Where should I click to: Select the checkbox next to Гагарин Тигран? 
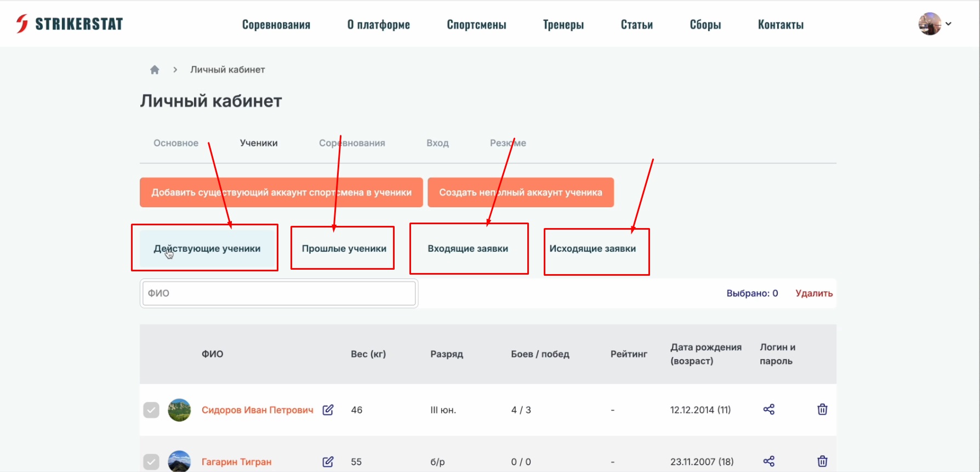[151, 462]
